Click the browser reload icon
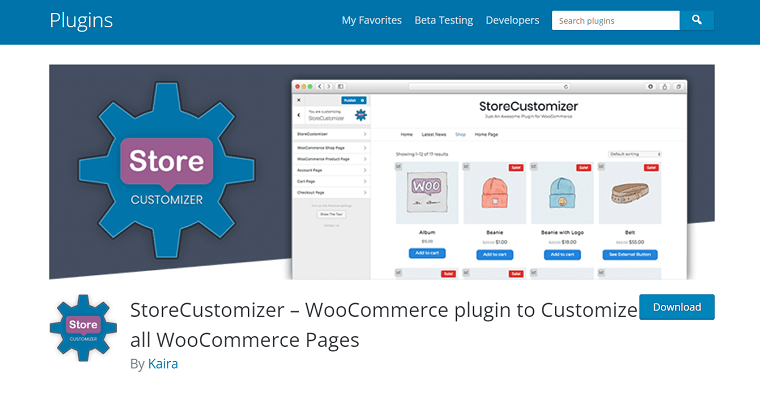760x395 pixels. (x=566, y=87)
